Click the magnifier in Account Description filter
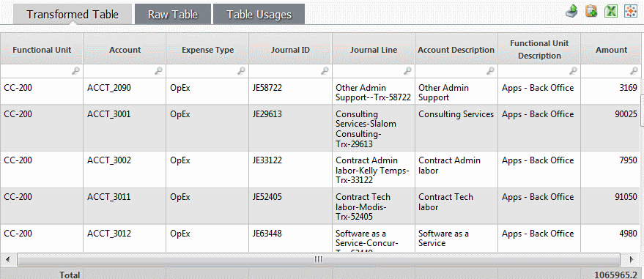The height and width of the screenshot is (279, 644). point(490,71)
